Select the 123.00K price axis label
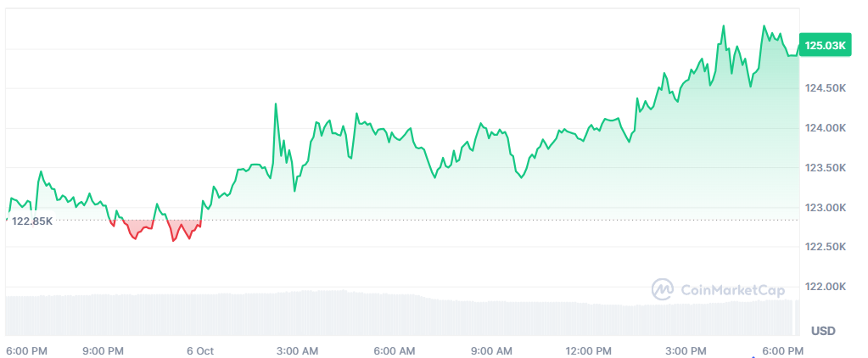The image size is (868, 358). [824, 208]
